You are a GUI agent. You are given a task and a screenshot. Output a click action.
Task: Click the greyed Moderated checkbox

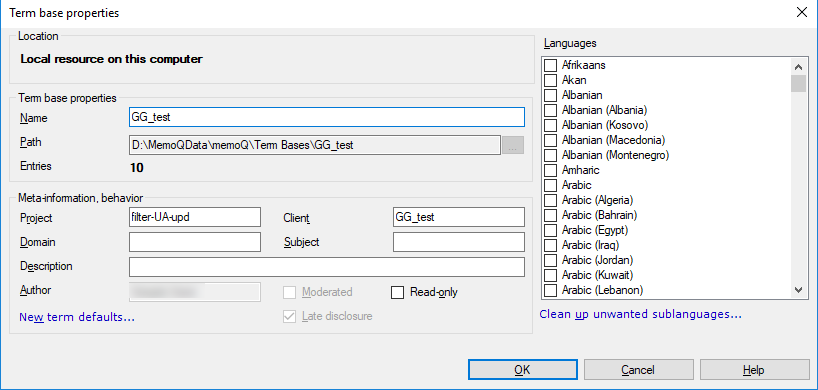pyautogui.click(x=290, y=292)
